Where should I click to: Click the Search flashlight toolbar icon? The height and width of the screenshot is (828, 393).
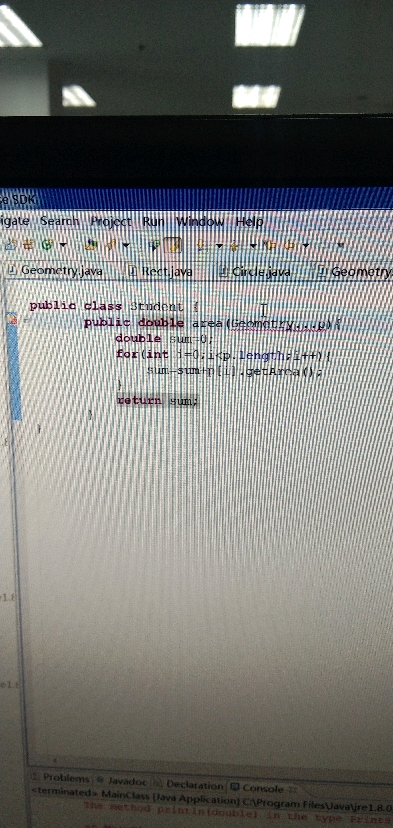click(x=111, y=245)
